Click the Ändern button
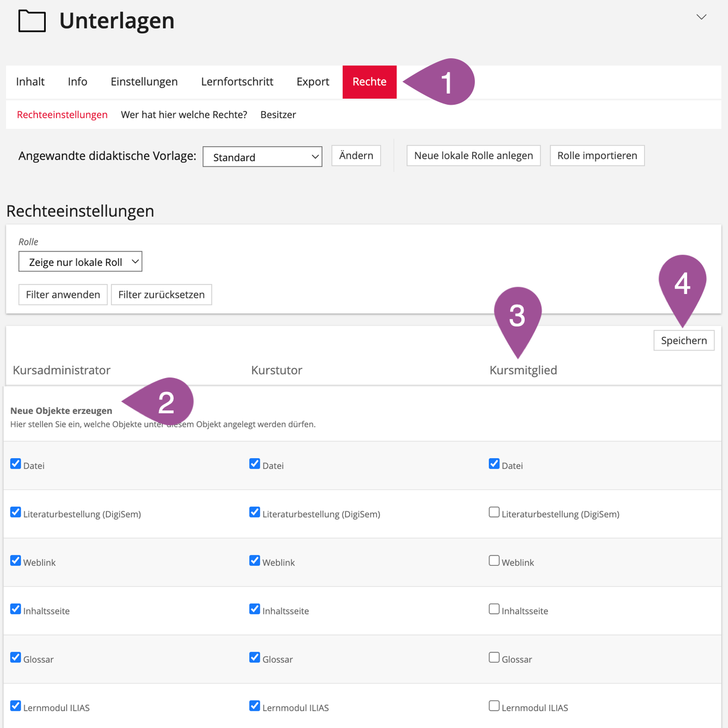 [356, 156]
